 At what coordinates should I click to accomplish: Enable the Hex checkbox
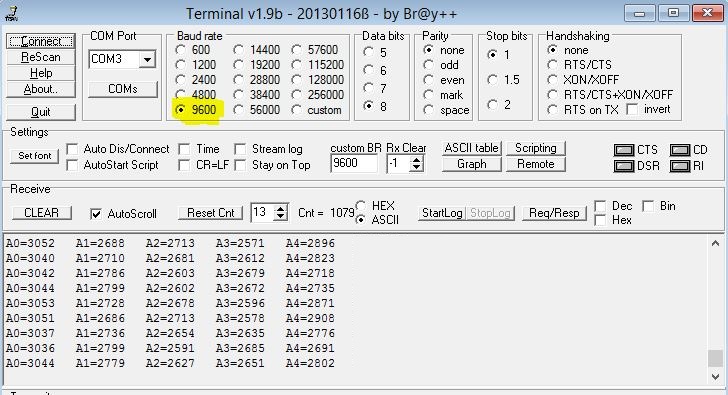point(600,220)
